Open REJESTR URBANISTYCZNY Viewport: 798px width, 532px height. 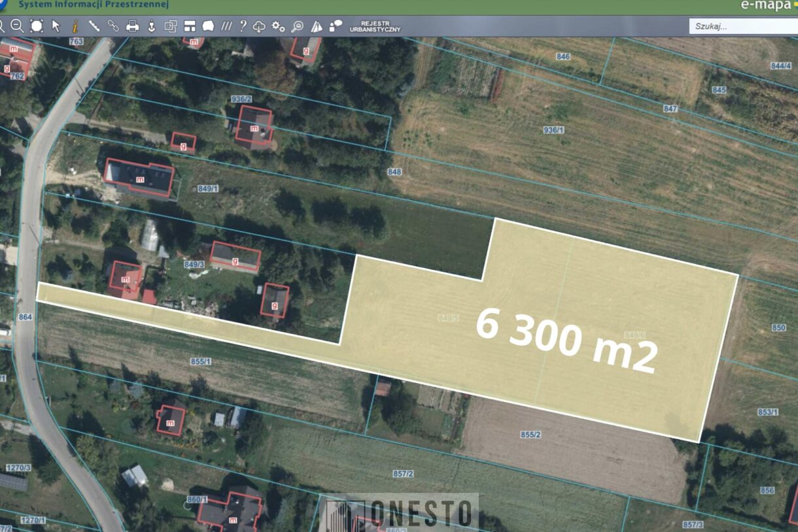pyautogui.click(x=376, y=27)
